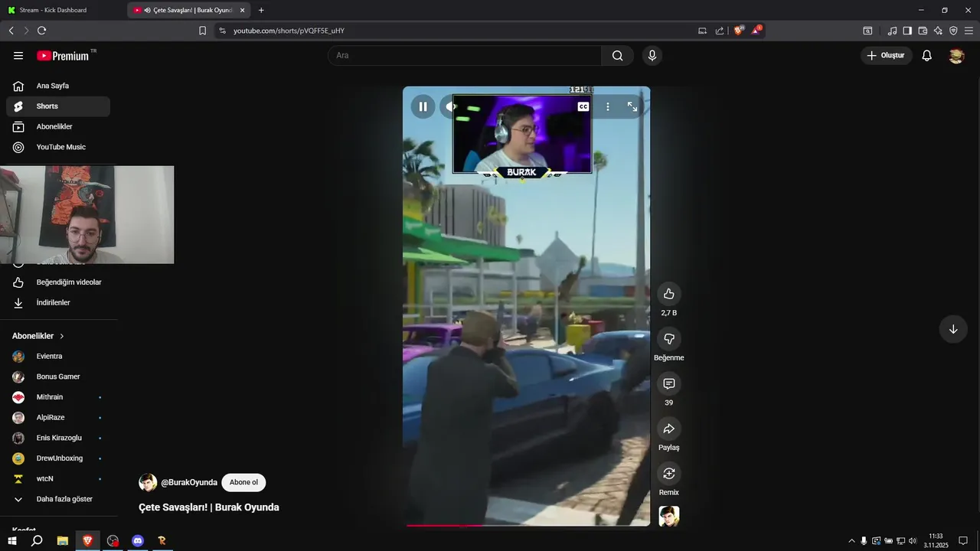Open Brave Leo AI sparkle icon
980x551 pixels.
coord(938,31)
